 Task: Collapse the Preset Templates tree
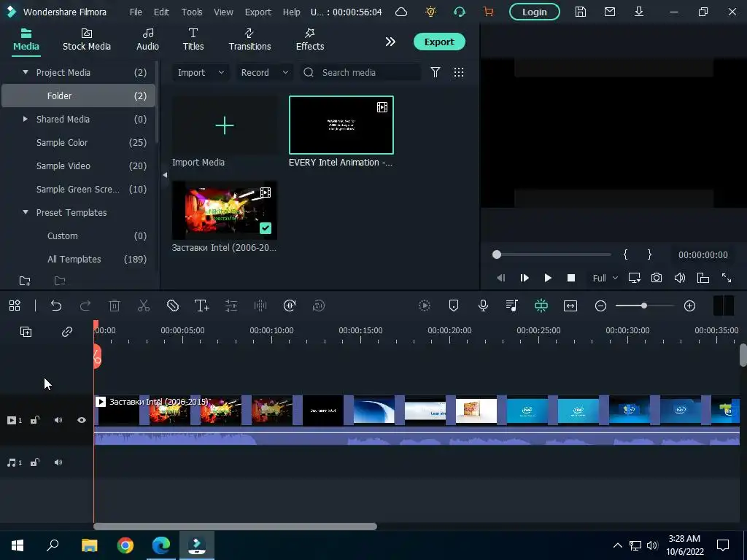coord(26,212)
